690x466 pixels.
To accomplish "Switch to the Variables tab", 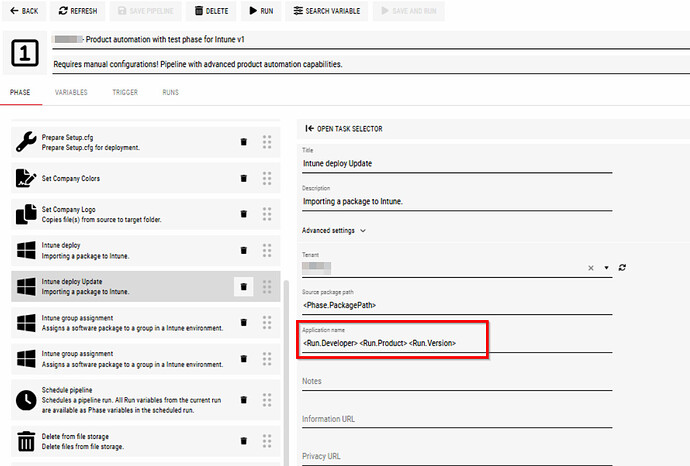I will tap(71, 92).
